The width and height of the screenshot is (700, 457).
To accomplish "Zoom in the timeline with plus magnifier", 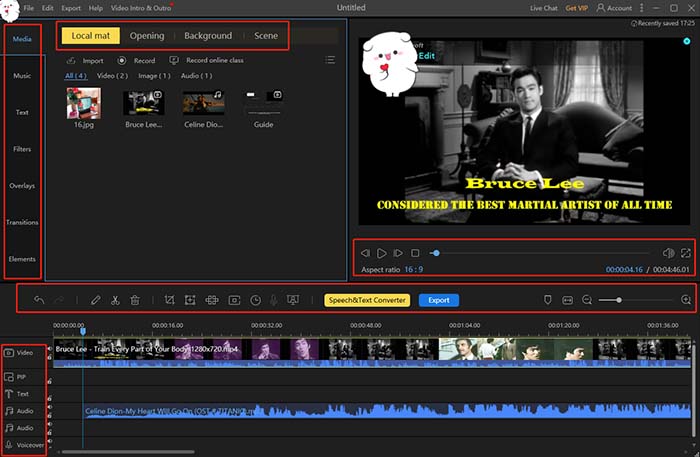I will [686, 300].
